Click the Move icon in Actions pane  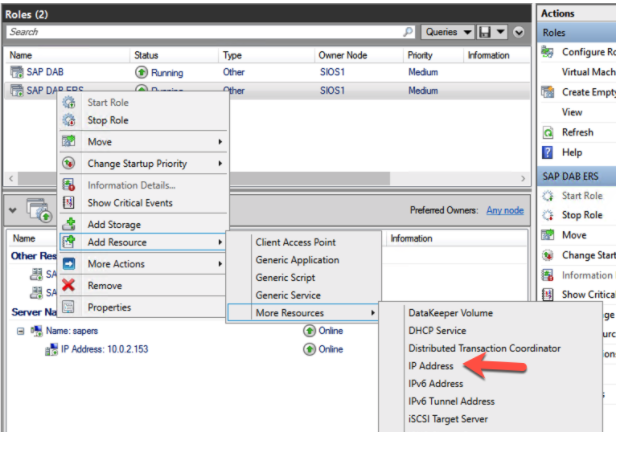coord(548,235)
